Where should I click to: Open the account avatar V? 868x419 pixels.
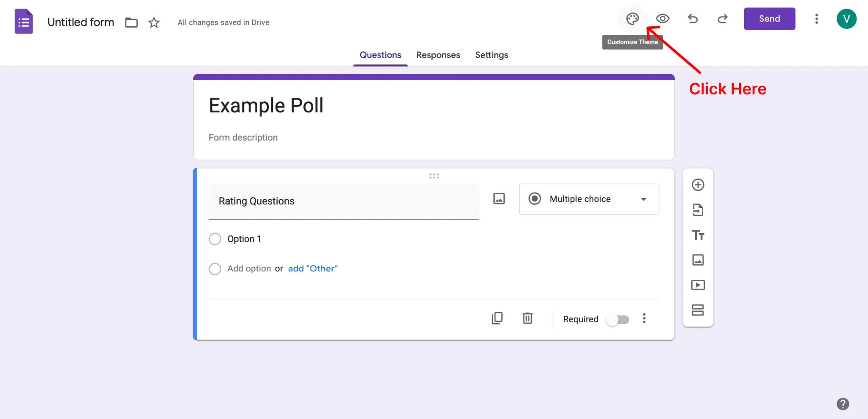846,19
